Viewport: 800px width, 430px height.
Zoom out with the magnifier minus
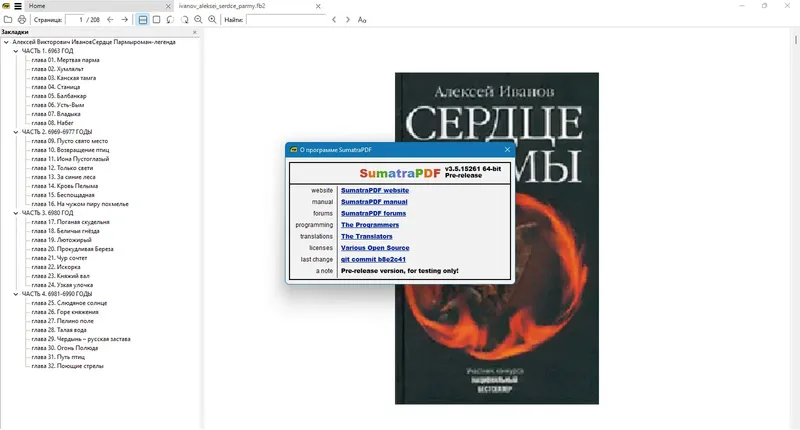pos(198,19)
